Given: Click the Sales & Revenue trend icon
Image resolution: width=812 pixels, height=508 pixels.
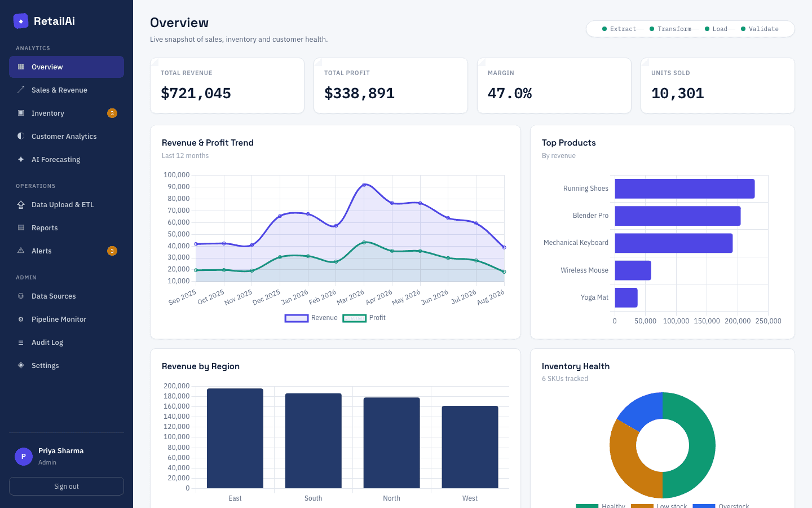Looking at the screenshot, I should tap(21, 90).
